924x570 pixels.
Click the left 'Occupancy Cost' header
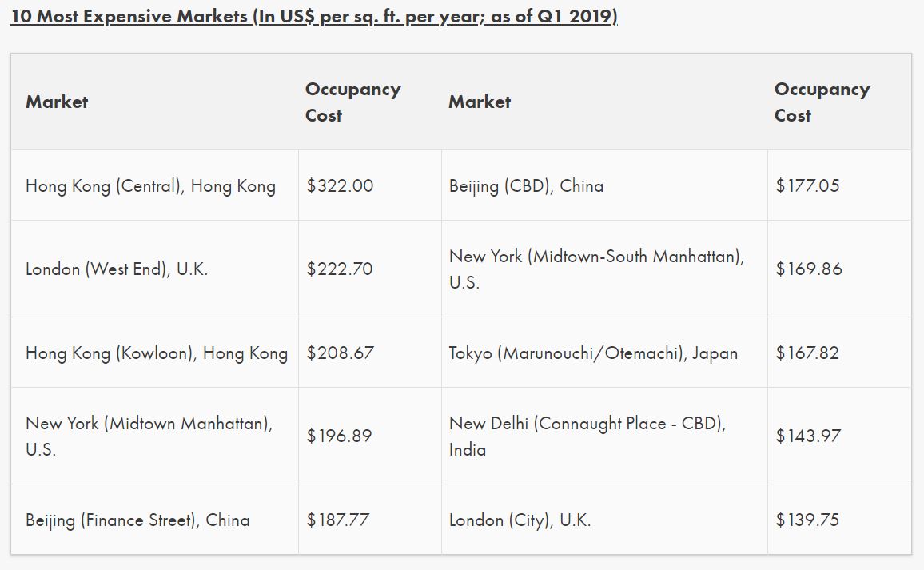click(x=353, y=102)
